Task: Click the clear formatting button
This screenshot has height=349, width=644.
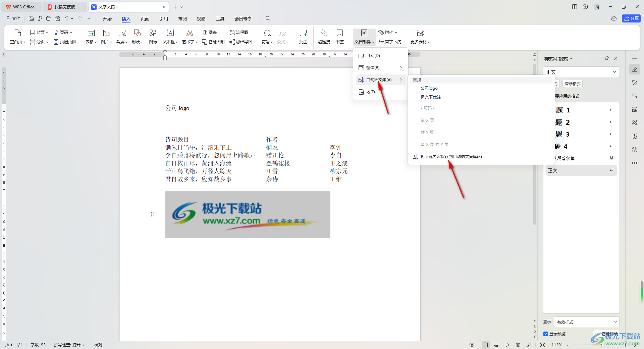Action: point(572,84)
